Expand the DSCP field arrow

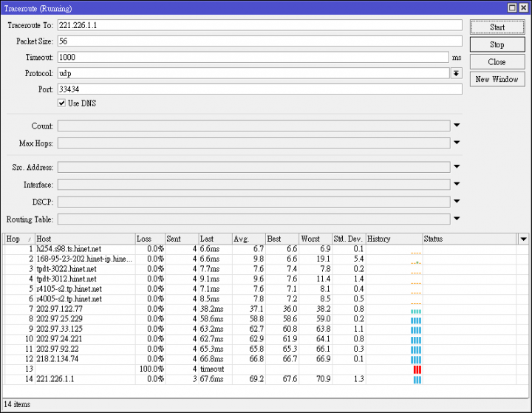[457, 201]
